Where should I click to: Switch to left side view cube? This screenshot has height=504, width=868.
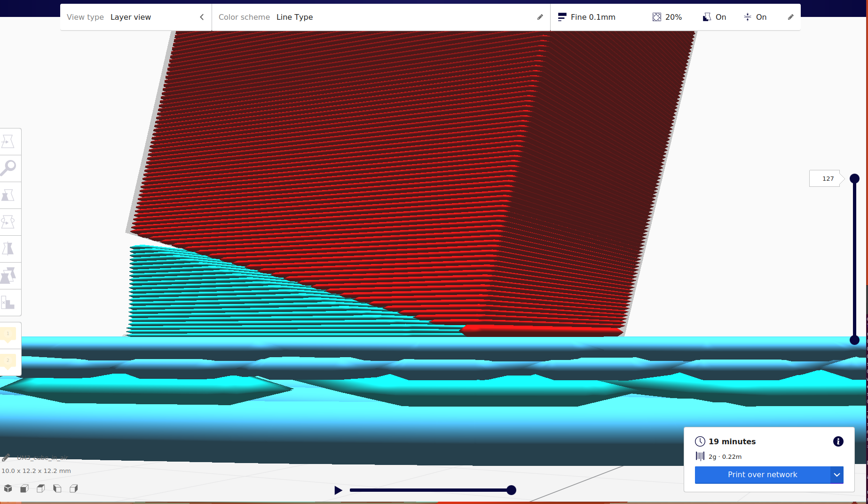click(57, 488)
